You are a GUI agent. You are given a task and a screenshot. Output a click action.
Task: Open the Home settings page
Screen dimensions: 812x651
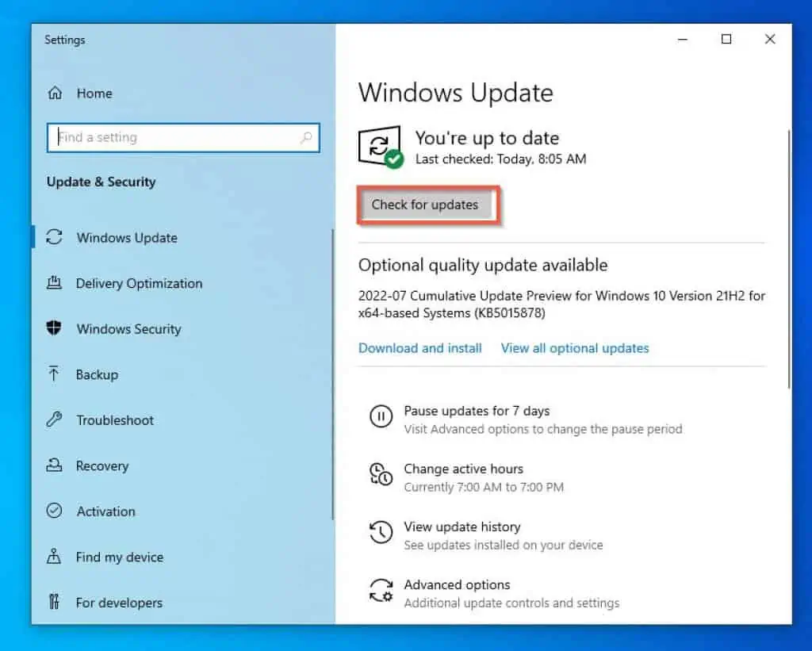(x=94, y=94)
